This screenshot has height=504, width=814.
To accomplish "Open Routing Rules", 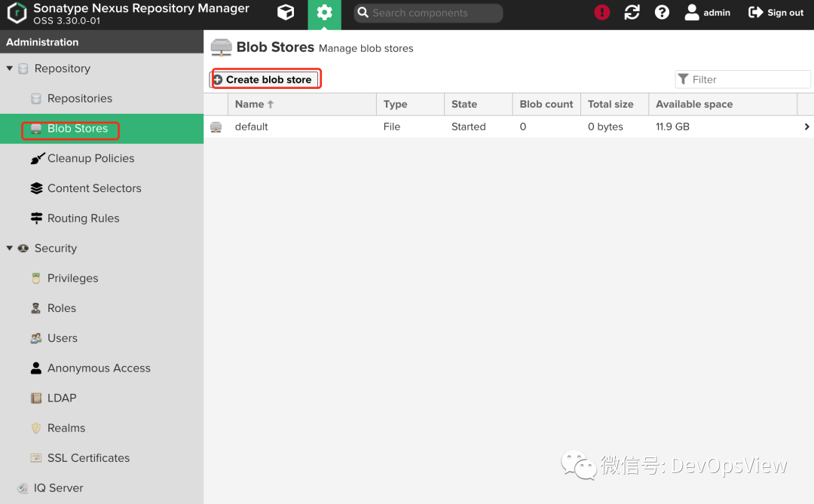I will 84,218.
